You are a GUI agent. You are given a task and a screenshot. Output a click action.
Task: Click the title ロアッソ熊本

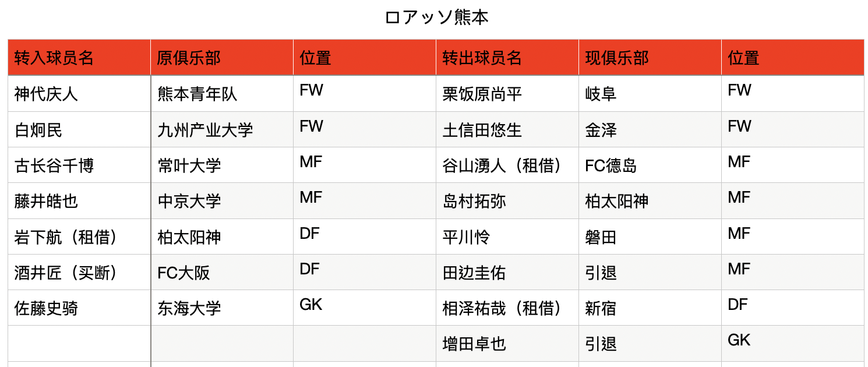(x=436, y=17)
